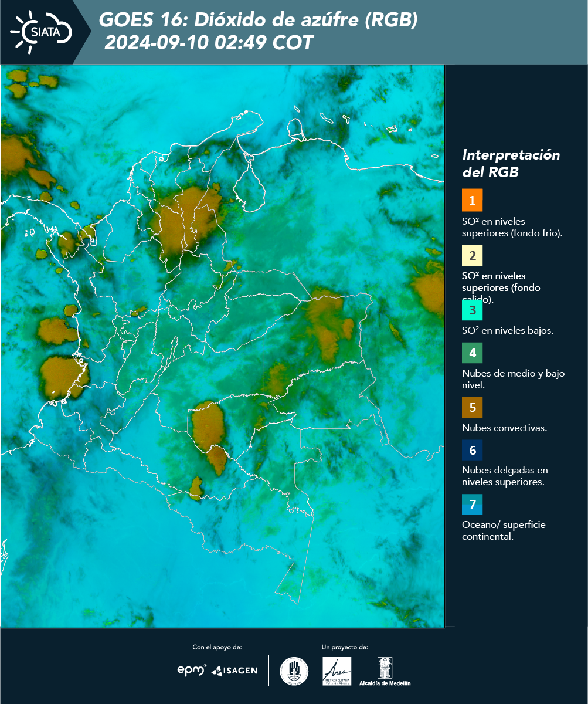Click the title 'GOES 16: Dióxido de azúfre (RGB)'

259,20
